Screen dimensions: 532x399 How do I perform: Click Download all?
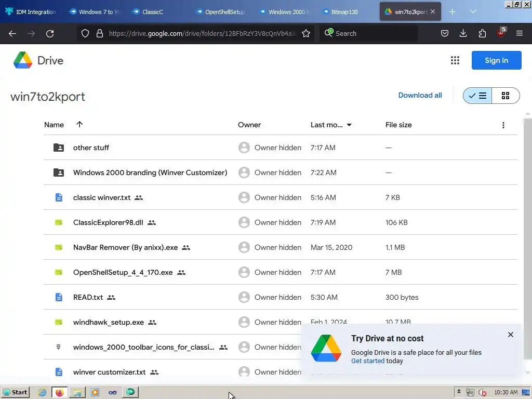[420, 96]
